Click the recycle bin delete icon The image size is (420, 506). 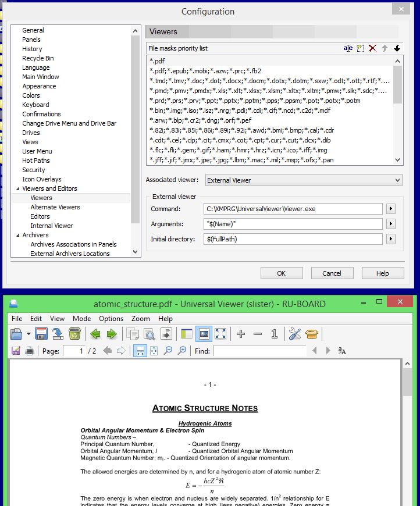click(x=74, y=334)
